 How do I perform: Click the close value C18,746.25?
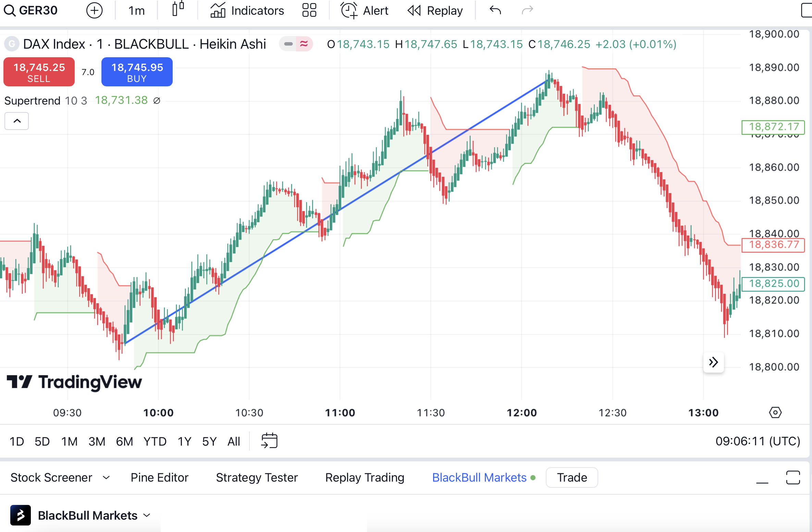(x=559, y=44)
